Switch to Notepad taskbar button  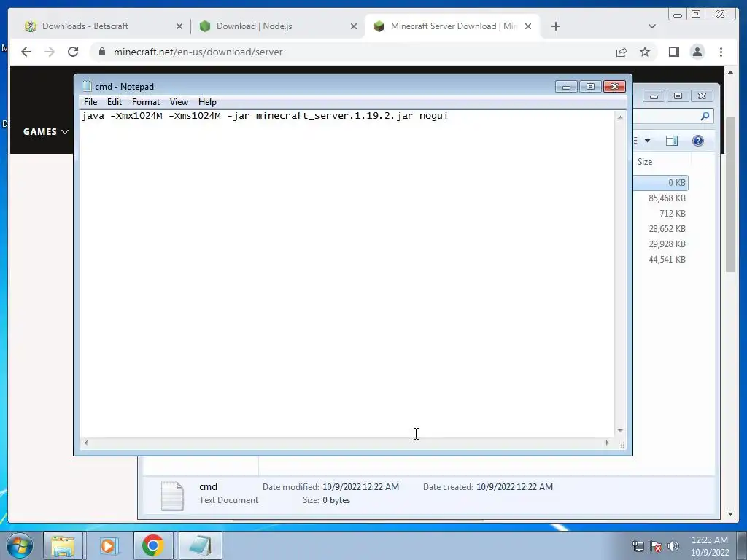click(x=200, y=545)
